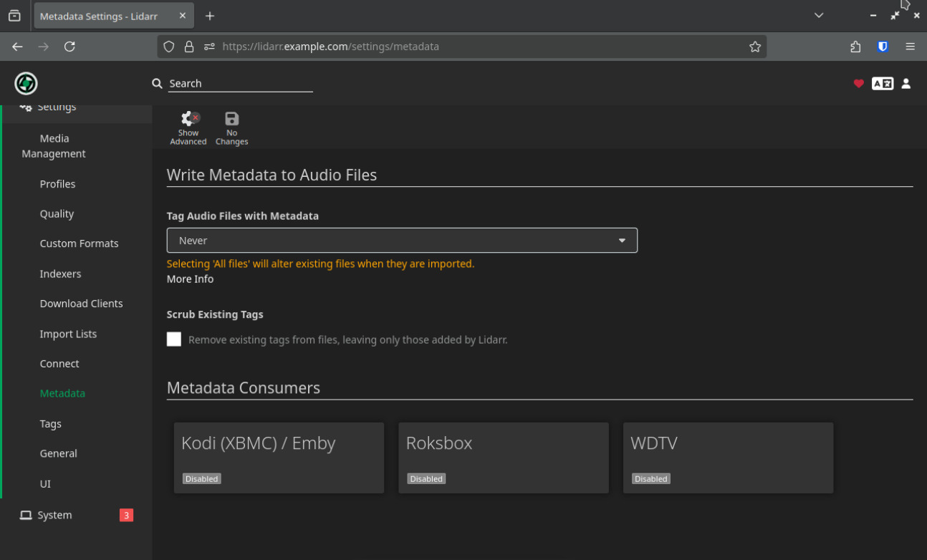
Task: Bookmark this page with star icon
Action: 754,47
